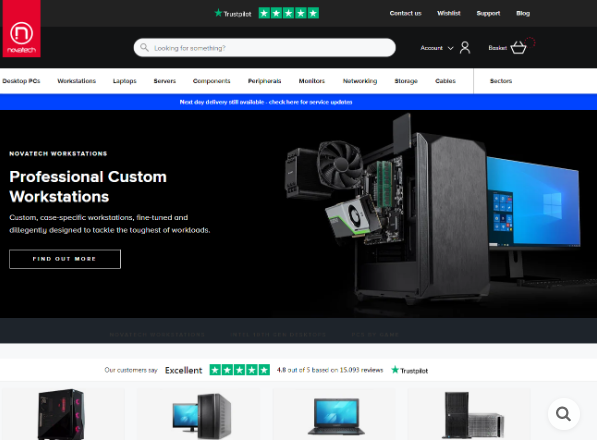Open the Desktop PCs menu
The width and height of the screenshot is (597, 440).
(21, 81)
